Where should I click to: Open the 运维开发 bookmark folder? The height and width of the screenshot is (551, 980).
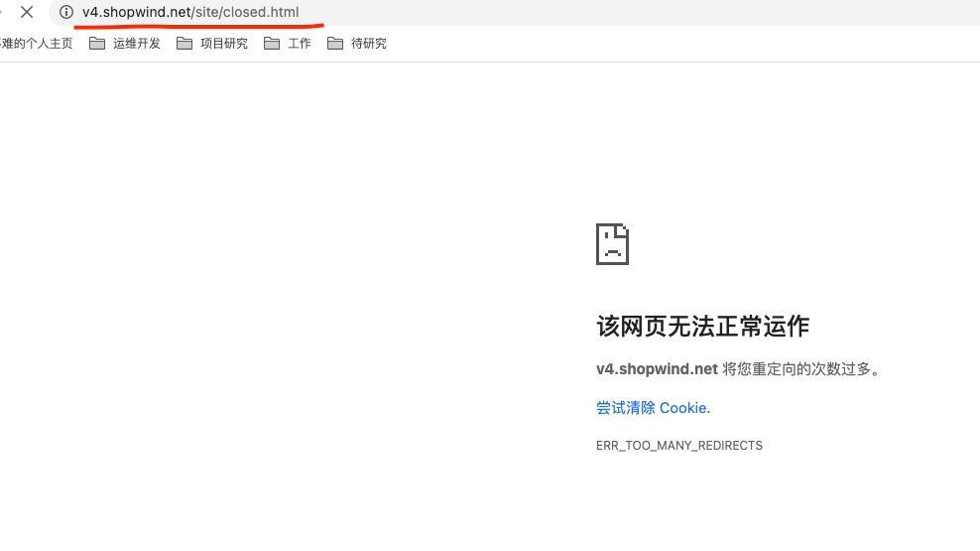point(125,43)
